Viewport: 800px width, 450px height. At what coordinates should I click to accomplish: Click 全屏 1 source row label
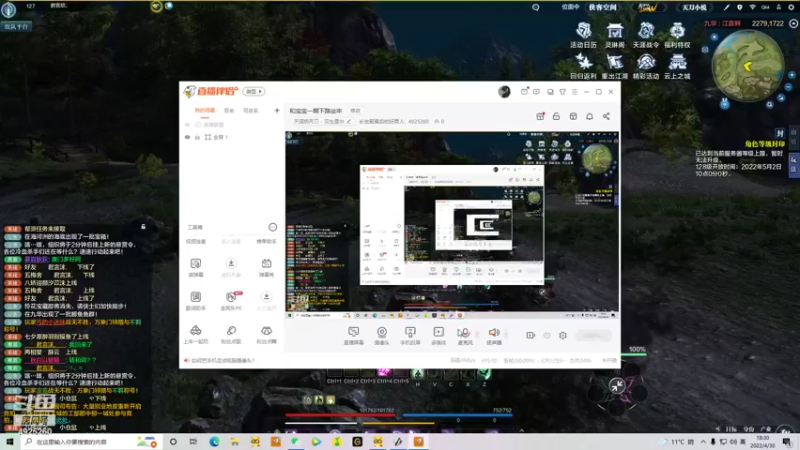tap(220, 137)
